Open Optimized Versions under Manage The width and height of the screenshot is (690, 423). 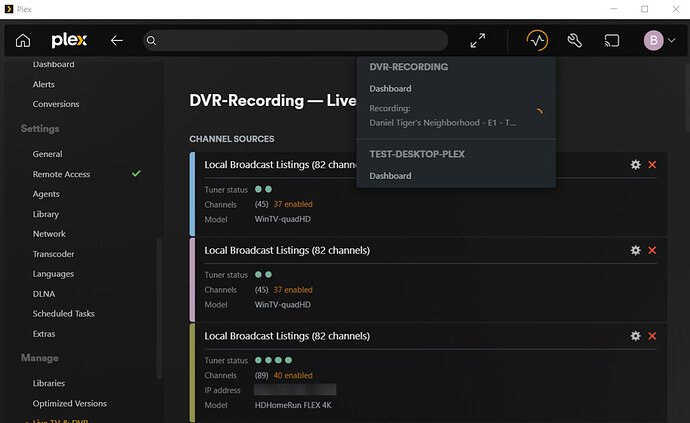click(70, 403)
